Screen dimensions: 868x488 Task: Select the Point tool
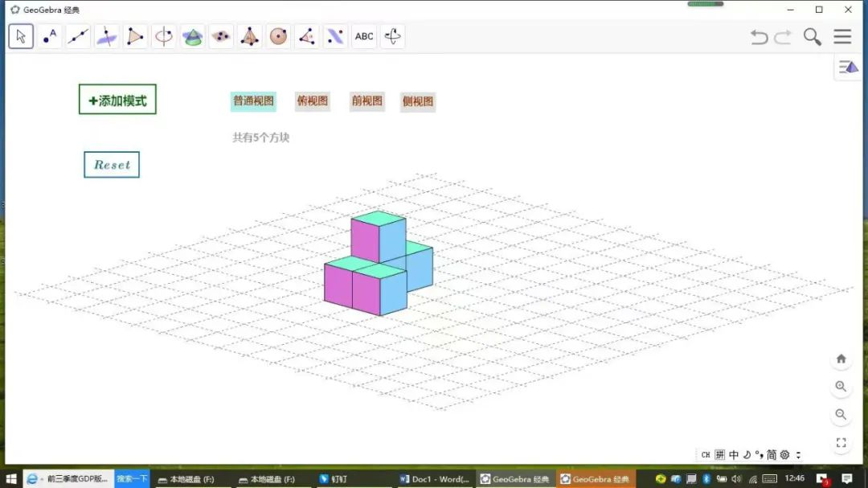click(x=50, y=36)
